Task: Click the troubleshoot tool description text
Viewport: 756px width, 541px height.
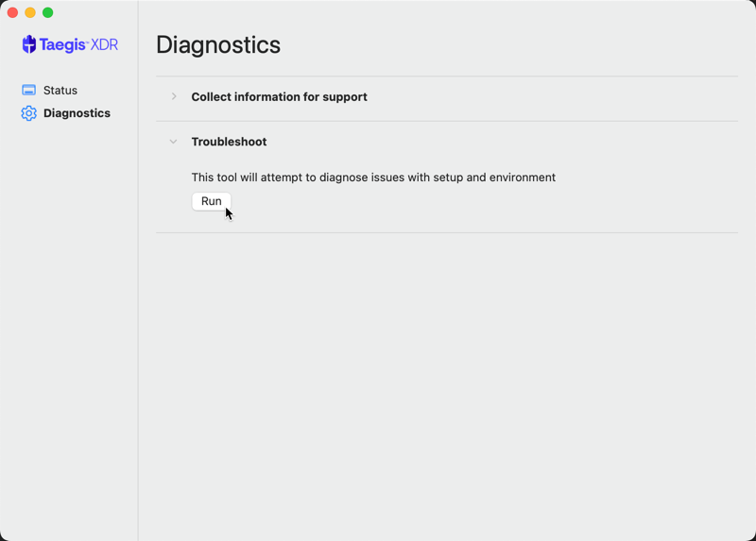Action: click(x=373, y=178)
